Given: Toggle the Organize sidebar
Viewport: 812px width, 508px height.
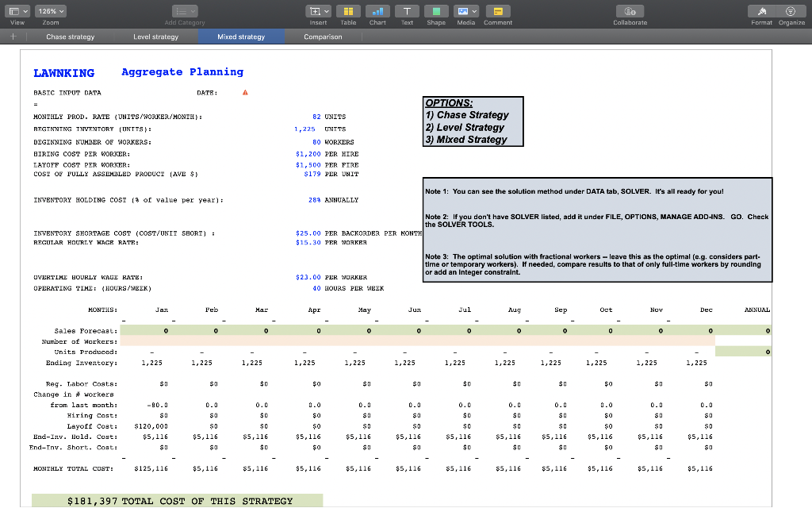Looking at the screenshot, I should point(791,11).
